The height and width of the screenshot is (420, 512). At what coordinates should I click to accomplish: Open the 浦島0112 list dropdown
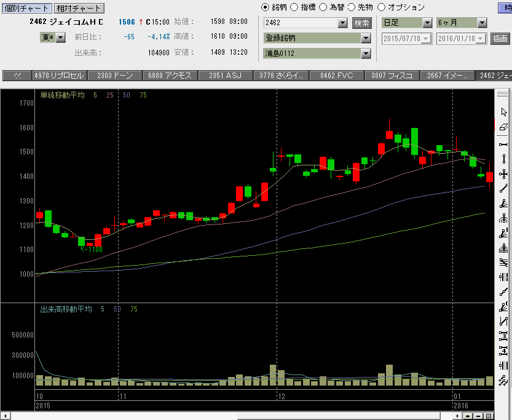pos(366,53)
